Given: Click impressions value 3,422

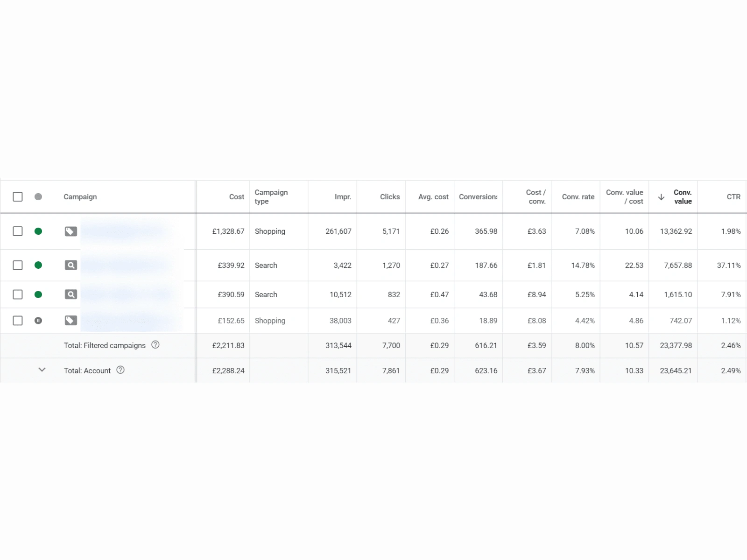Looking at the screenshot, I should point(342,265).
